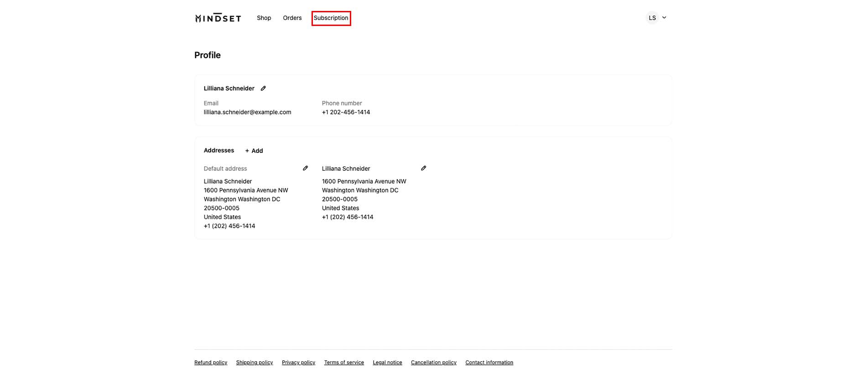
Task: Open the Subscription tab
Action: pos(331,18)
